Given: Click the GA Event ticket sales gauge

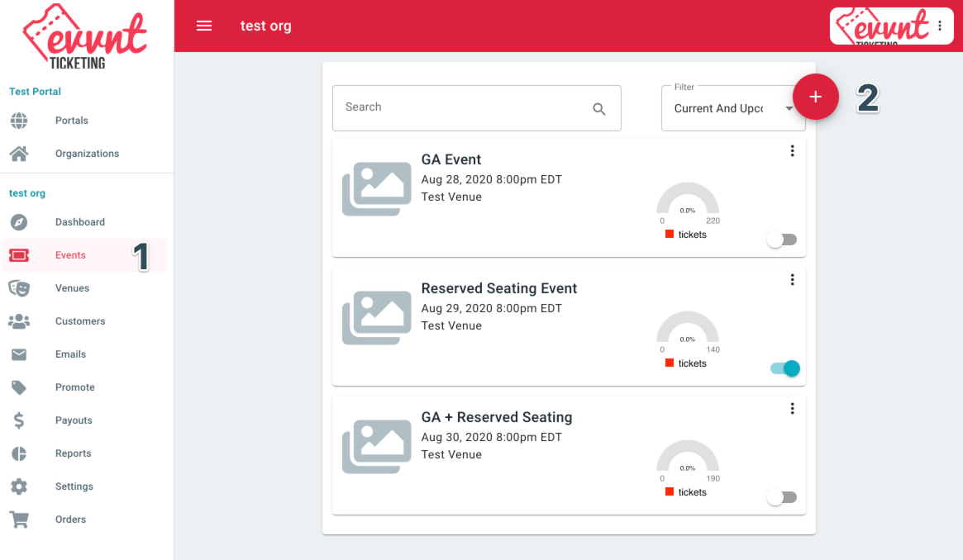Looking at the screenshot, I should [687, 199].
